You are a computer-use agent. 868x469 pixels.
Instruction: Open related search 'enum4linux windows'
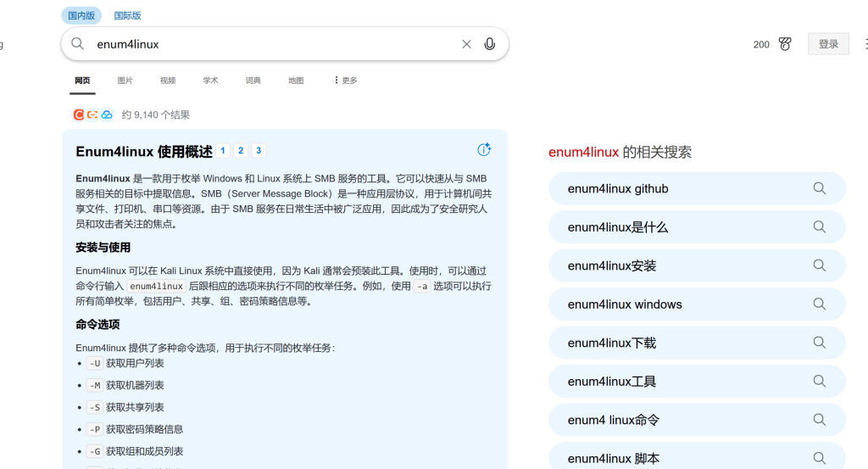pyautogui.click(x=625, y=304)
